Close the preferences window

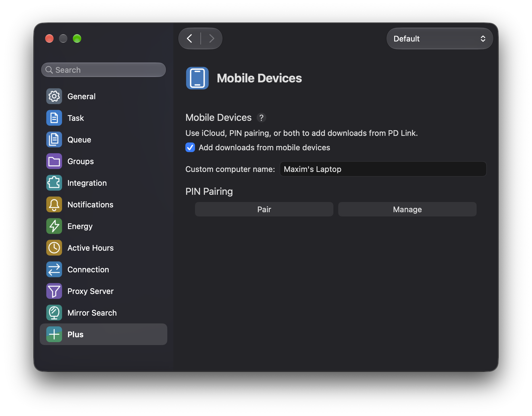click(49, 38)
